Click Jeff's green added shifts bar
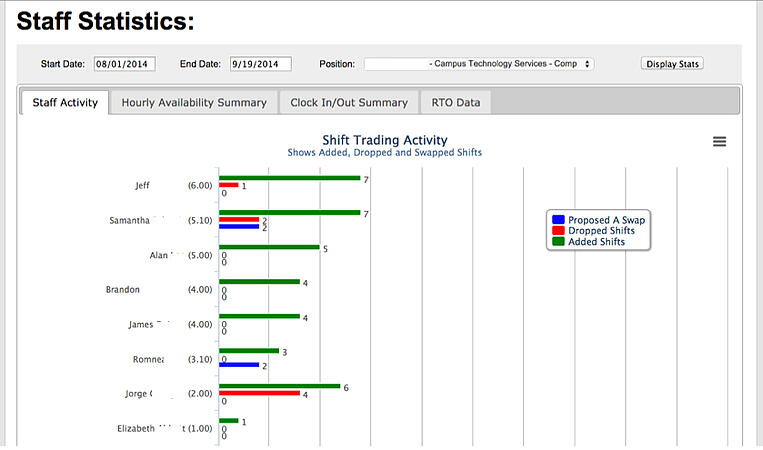 [289, 178]
